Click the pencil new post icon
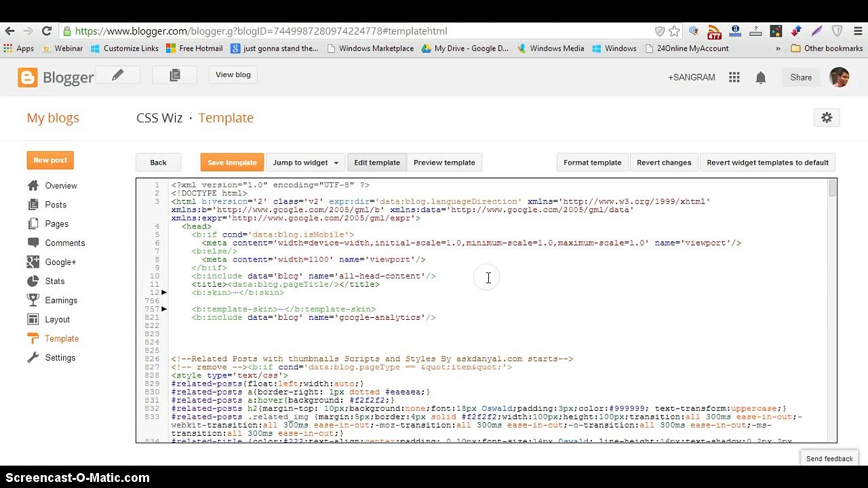 coord(117,75)
